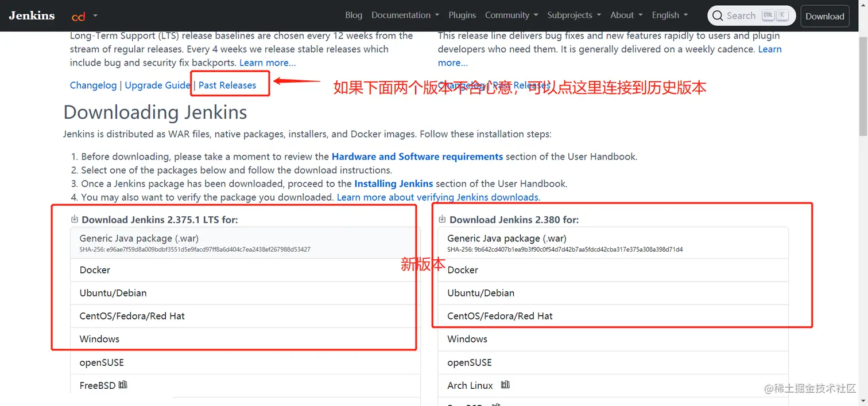Click the Search field

tap(751, 16)
